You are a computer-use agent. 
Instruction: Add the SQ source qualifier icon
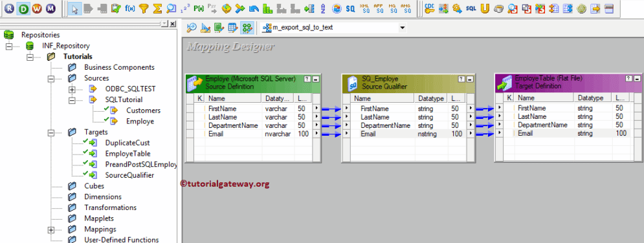(350, 8)
